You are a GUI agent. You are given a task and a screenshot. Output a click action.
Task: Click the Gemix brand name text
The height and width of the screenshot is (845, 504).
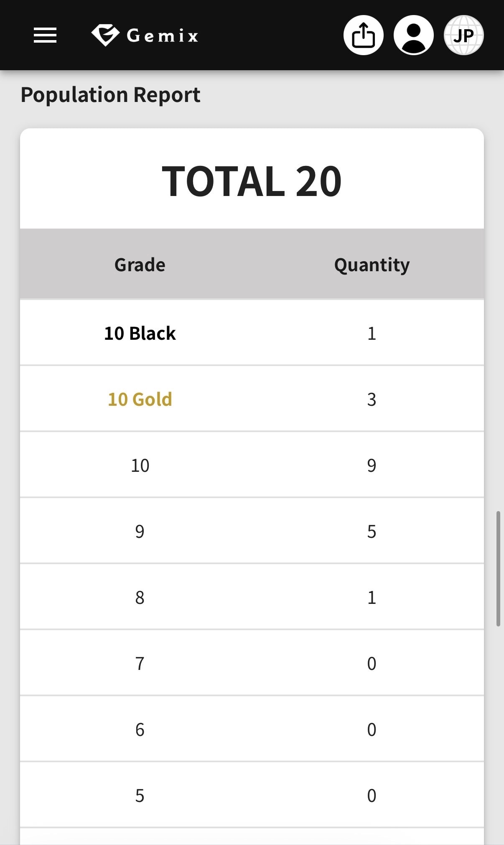(163, 36)
